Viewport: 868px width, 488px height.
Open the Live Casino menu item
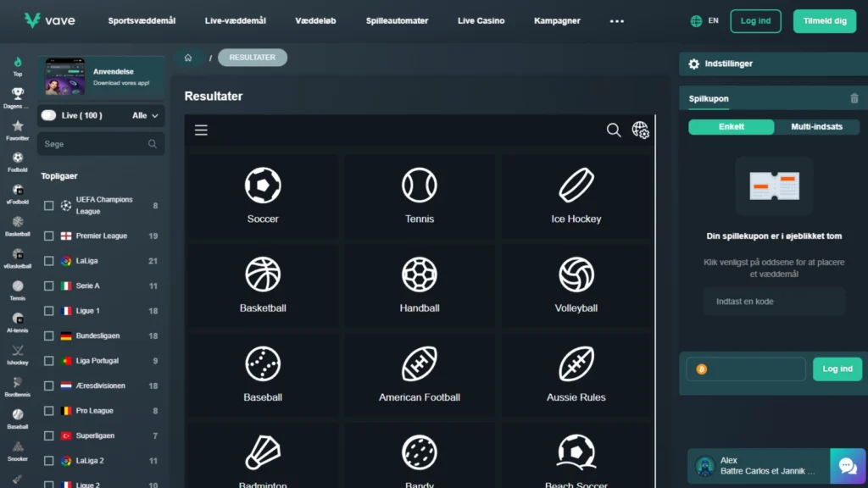[x=481, y=20]
